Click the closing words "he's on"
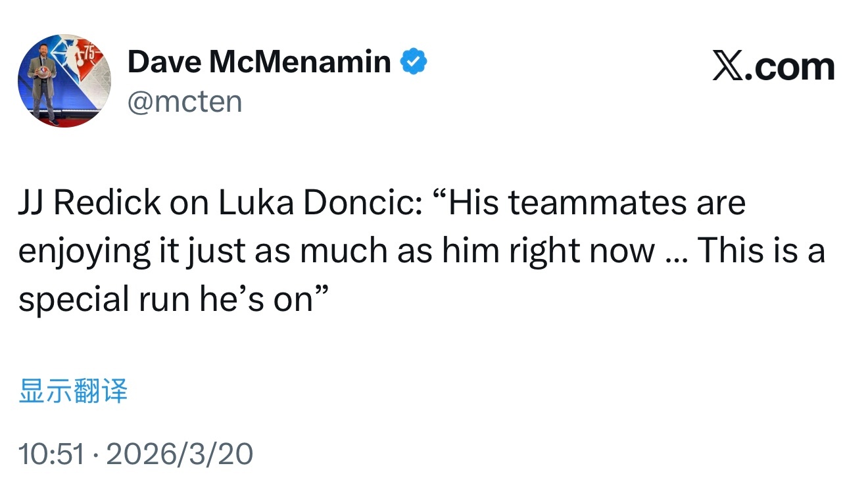Viewport: 868px width, 495px height. [x=263, y=300]
